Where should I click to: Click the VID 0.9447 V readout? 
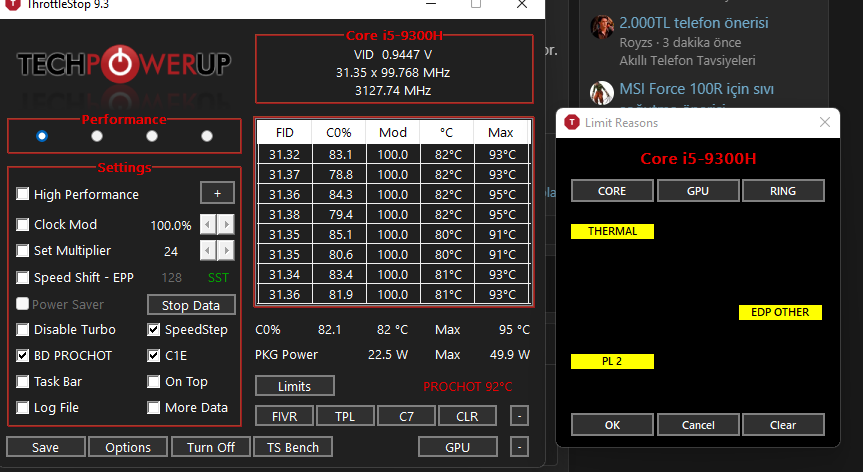coord(393,55)
